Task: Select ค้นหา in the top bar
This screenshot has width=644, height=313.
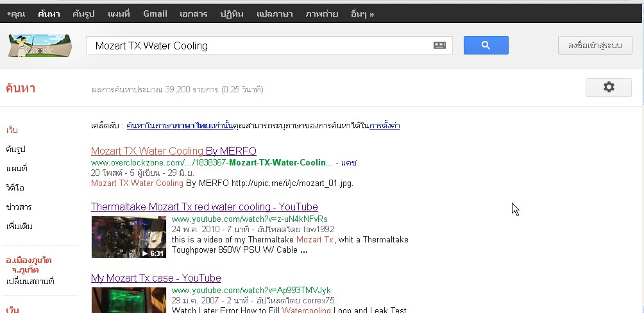Action: pos(49,14)
